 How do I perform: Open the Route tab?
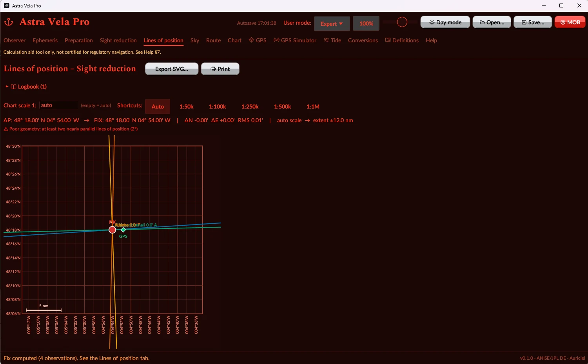214,40
